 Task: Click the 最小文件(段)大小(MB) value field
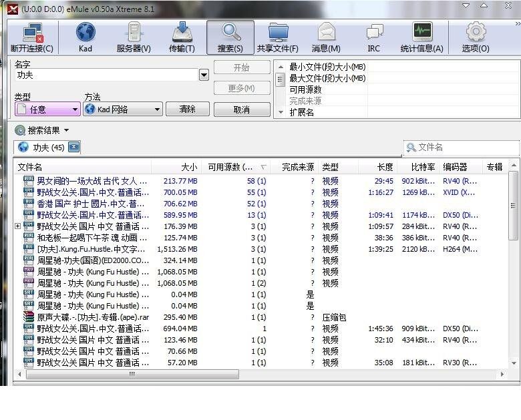pos(444,67)
